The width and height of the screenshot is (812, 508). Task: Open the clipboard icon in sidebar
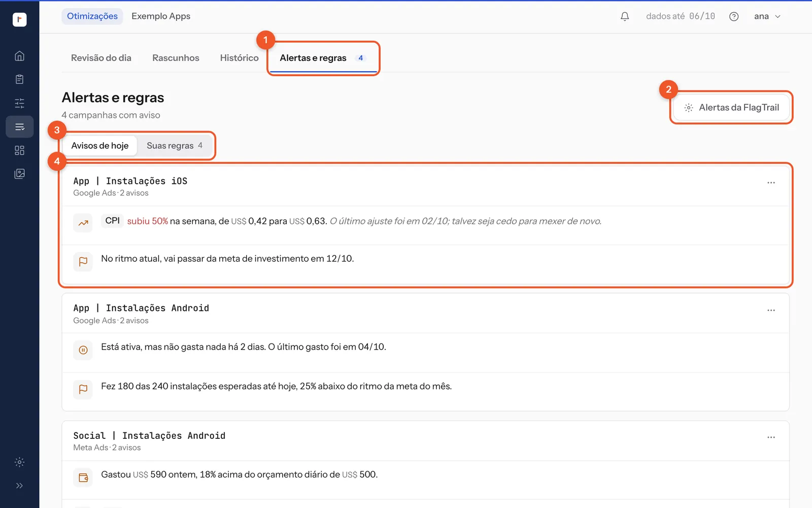tap(19, 79)
